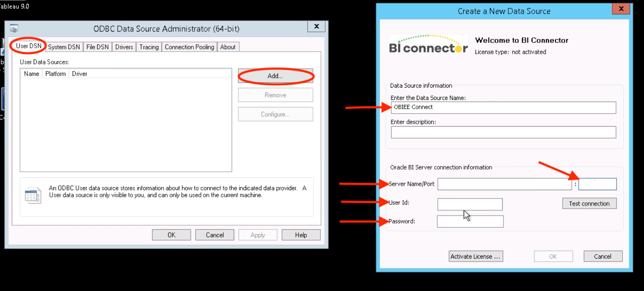644x291 pixels.
Task: Focus the Data Source Name field
Action: [x=503, y=107]
